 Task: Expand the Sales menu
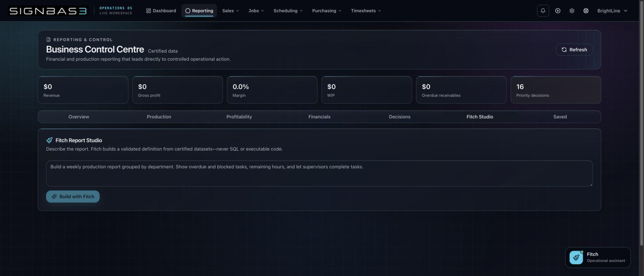pyautogui.click(x=231, y=11)
